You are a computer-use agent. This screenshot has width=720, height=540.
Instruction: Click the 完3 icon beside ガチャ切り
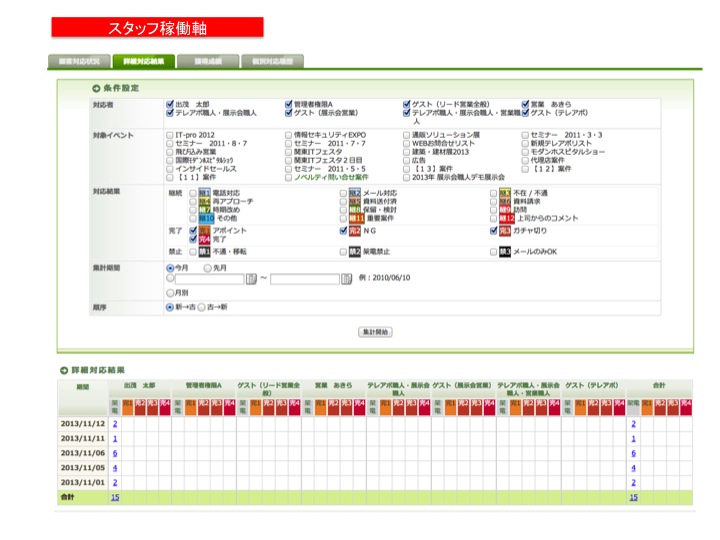[x=505, y=230]
